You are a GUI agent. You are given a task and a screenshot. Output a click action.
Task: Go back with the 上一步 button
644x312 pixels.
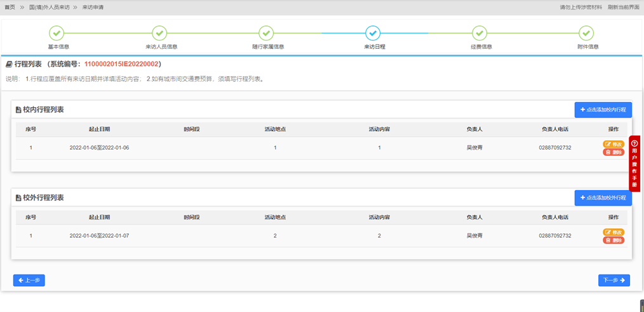point(29,280)
